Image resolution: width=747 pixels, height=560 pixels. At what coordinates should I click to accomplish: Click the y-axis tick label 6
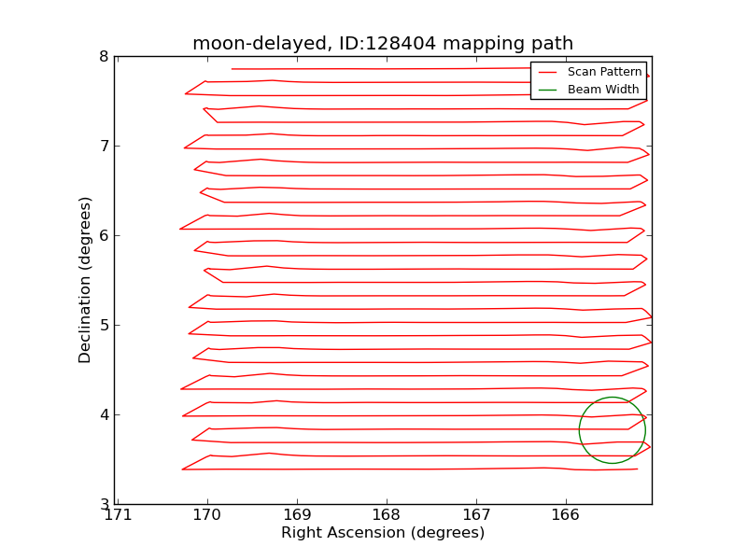point(105,236)
